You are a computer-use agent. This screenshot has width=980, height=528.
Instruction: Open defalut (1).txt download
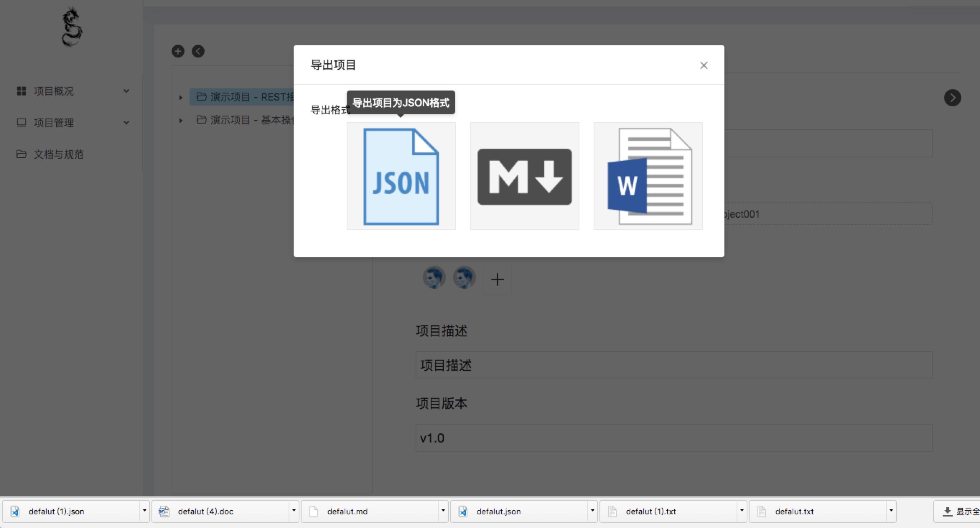pyautogui.click(x=668, y=511)
